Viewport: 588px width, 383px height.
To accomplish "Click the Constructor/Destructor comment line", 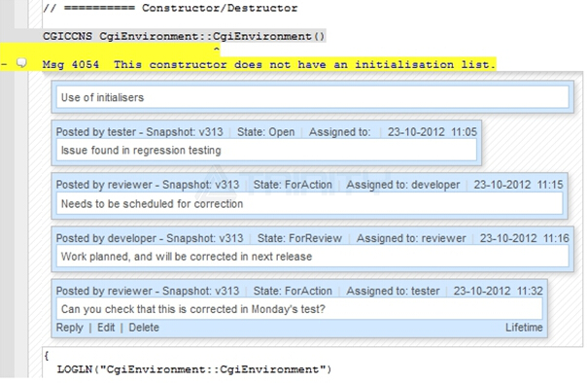I will click(170, 8).
